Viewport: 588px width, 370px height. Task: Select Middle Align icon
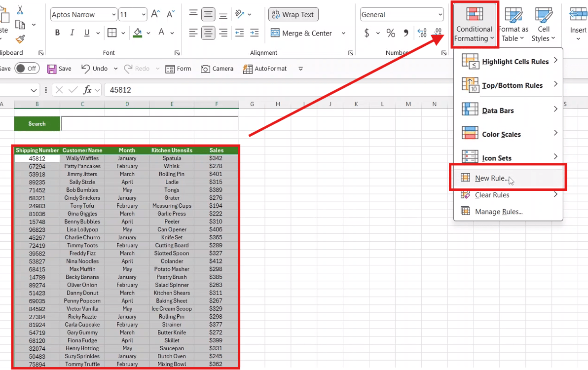tap(208, 15)
